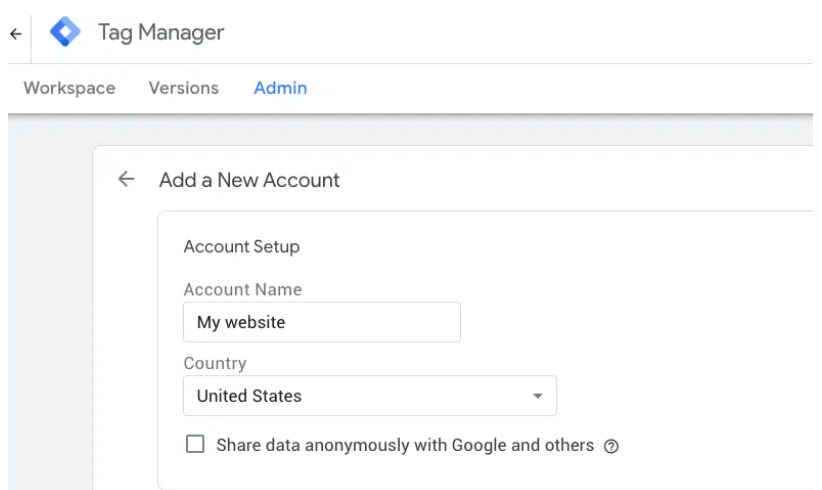Switch to the Versions tab

pos(183,88)
